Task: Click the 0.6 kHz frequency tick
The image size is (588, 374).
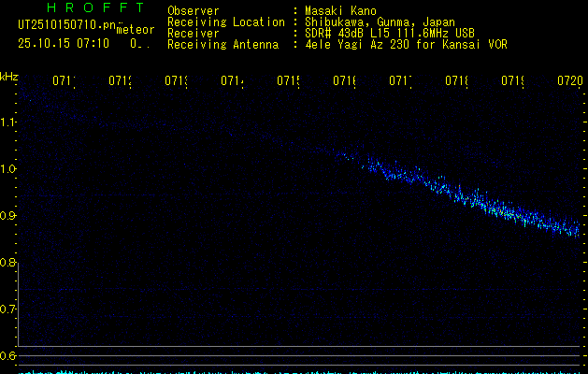Action: pyautogui.click(x=8, y=356)
